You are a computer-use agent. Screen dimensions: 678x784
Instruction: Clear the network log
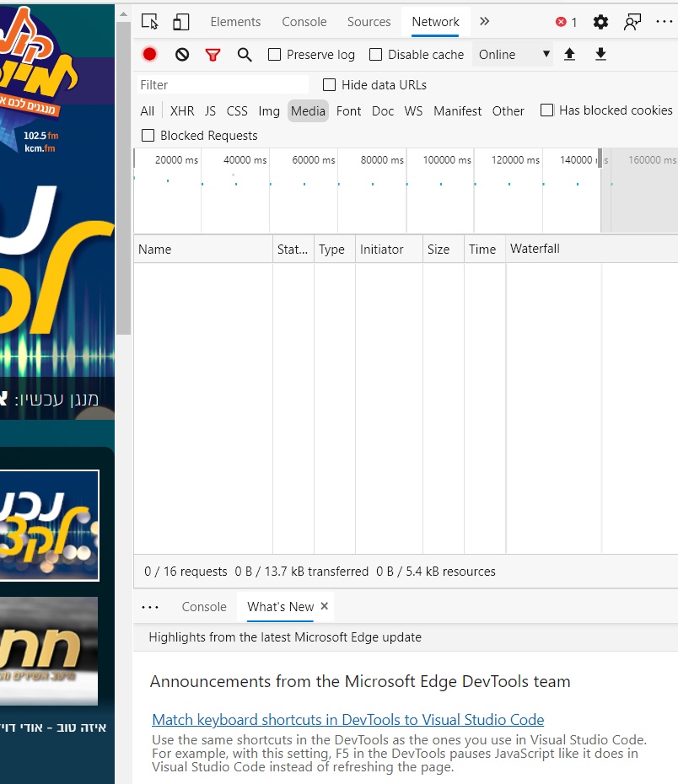click(x=182, y=55)
